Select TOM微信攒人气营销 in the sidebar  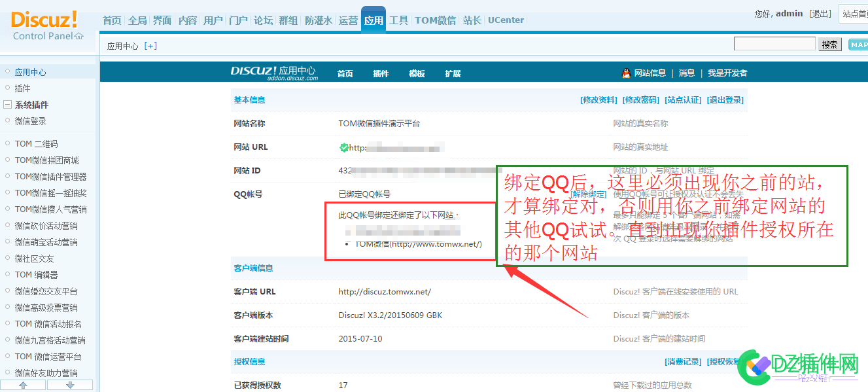click(x=51, y=209)
